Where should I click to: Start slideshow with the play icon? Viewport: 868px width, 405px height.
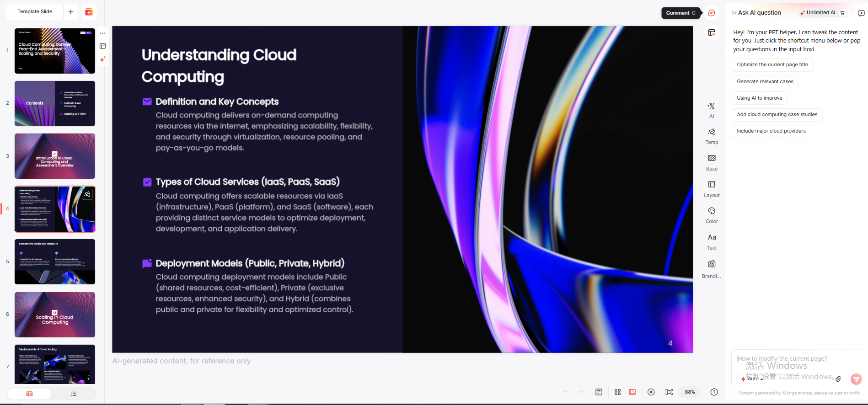click(651, 392)
